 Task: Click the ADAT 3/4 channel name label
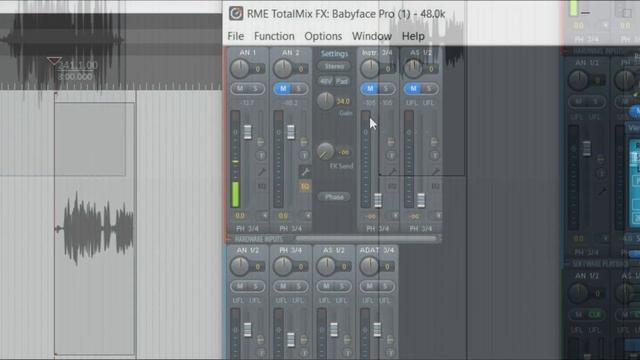tap(377, 250)
